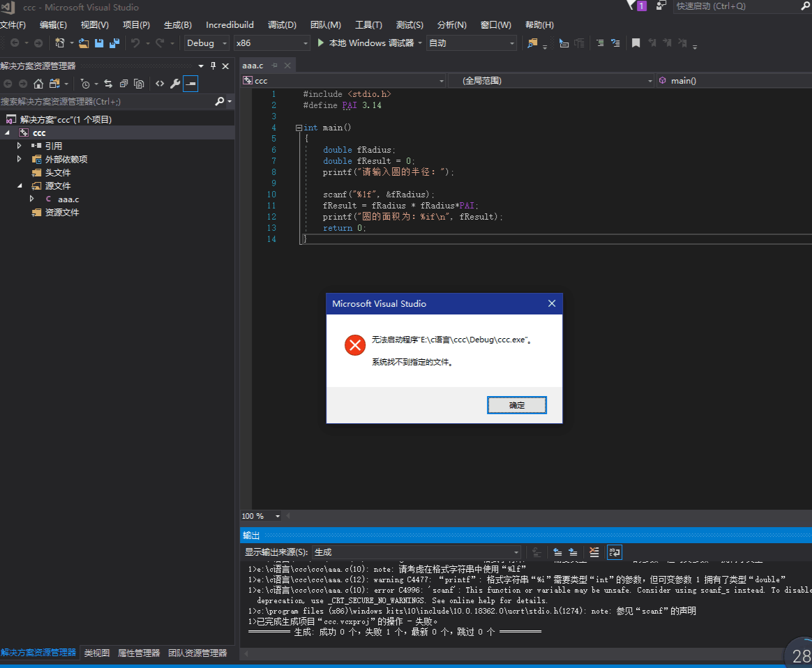This screenshot has height=668, width=812.
Task: Collapse the ccc project node
Action: 7,133
